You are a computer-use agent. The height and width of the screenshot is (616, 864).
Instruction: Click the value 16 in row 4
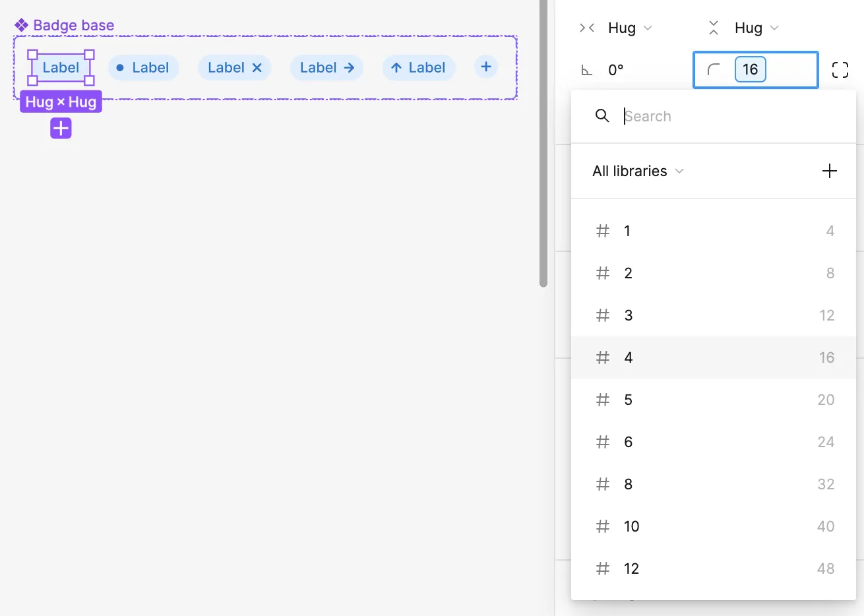click(826, 357)
